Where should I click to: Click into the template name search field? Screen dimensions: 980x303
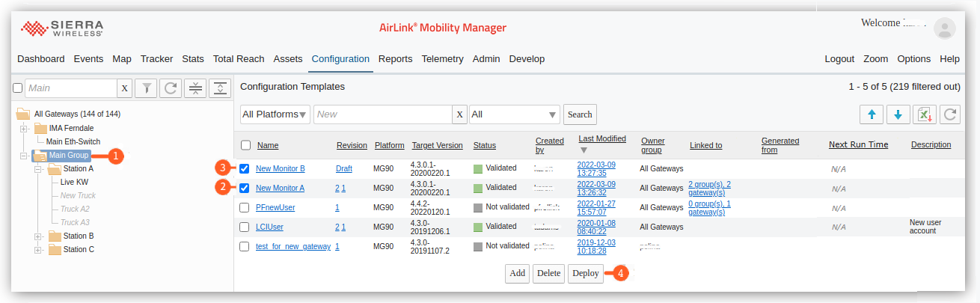click(382, 114)
